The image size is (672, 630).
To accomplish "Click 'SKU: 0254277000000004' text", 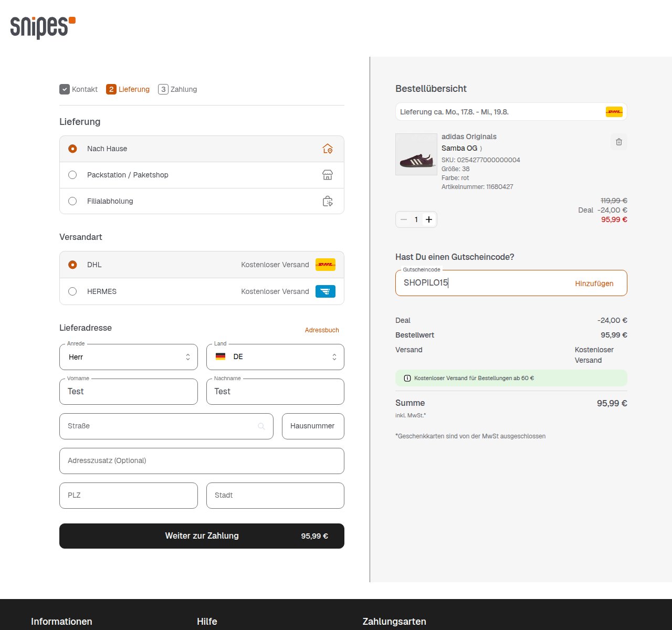I will pyautogui.click(x=481, y=160).
